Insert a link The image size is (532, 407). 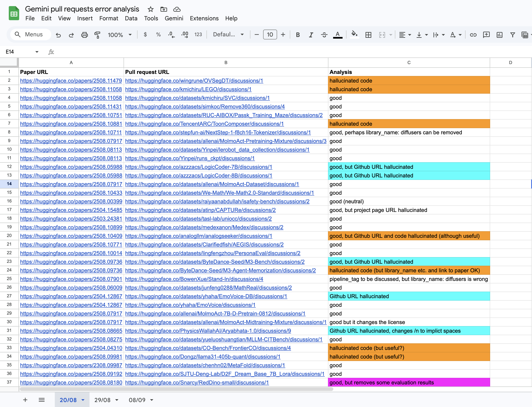click(473, 35)
